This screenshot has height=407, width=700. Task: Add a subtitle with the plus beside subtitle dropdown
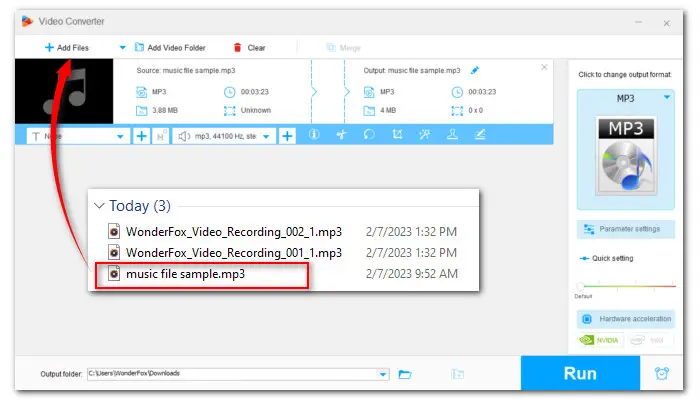(141, 136)
